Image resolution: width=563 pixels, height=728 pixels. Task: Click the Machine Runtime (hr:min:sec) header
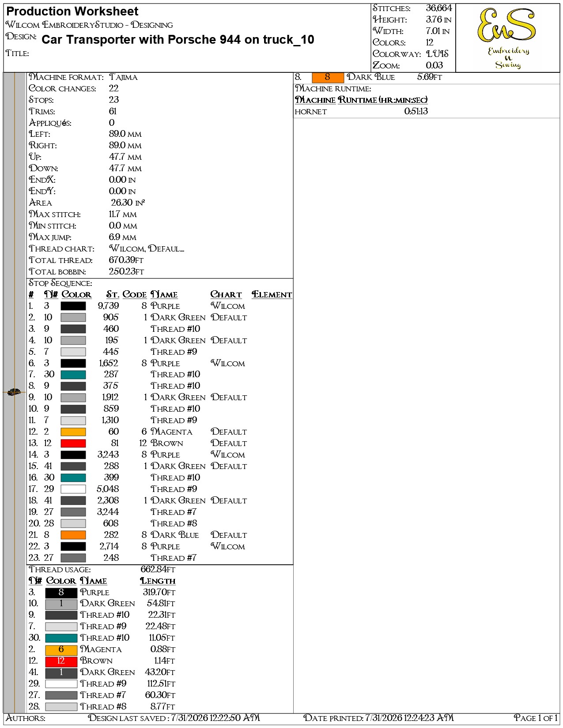point(361,100)
